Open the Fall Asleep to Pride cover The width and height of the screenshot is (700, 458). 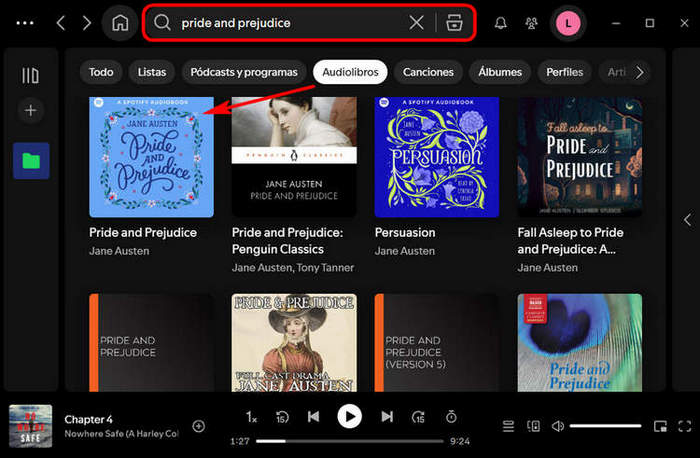(x=579, y=157)
